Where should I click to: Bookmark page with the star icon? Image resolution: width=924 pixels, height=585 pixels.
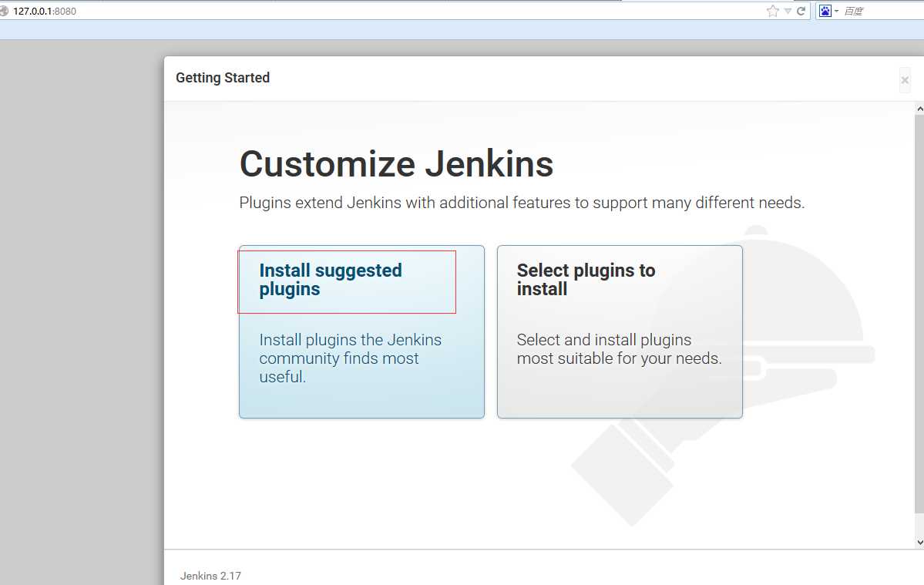click(x=772, y=11)
